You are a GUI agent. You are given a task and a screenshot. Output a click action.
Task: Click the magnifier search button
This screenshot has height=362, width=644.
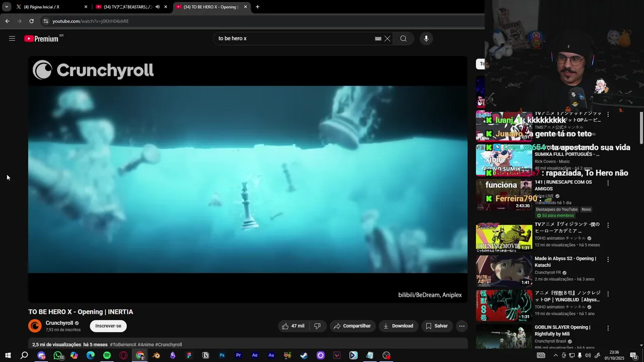coord(404,39)
